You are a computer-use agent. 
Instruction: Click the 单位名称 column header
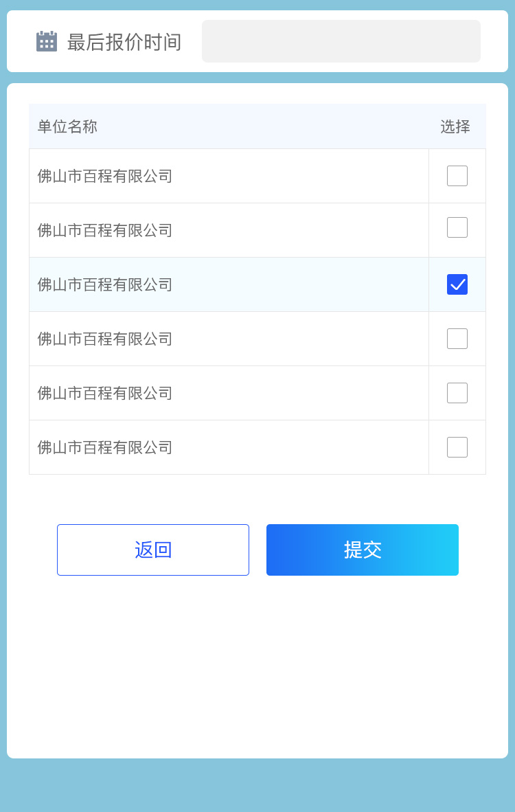pyautogui.click(x=67, y=126)
